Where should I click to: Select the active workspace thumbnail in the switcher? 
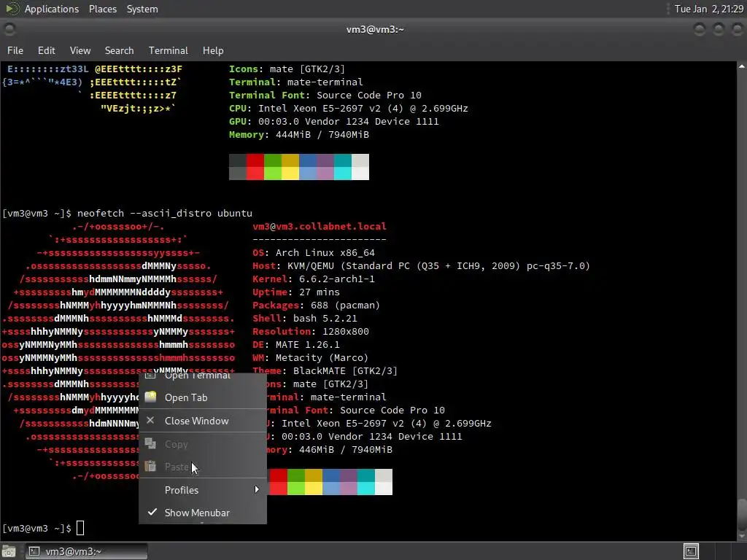coord(691,551)
